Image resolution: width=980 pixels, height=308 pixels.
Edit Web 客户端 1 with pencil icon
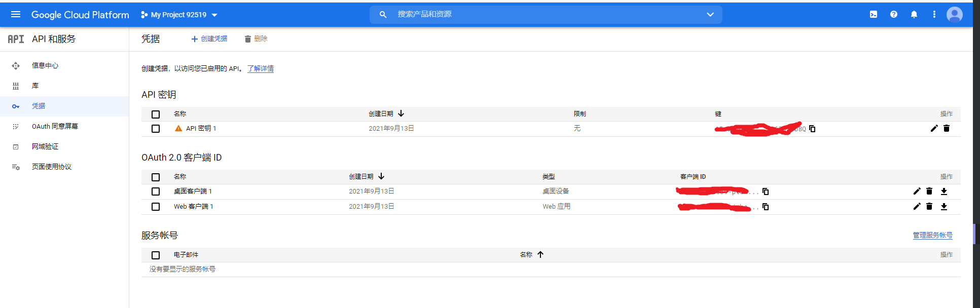pyautogui.click(x=917, y=206)
